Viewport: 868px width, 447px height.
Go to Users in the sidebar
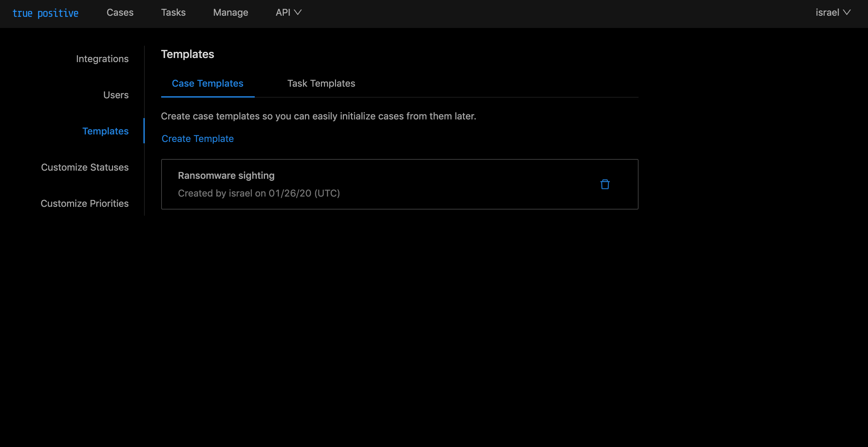coord(116,95)
